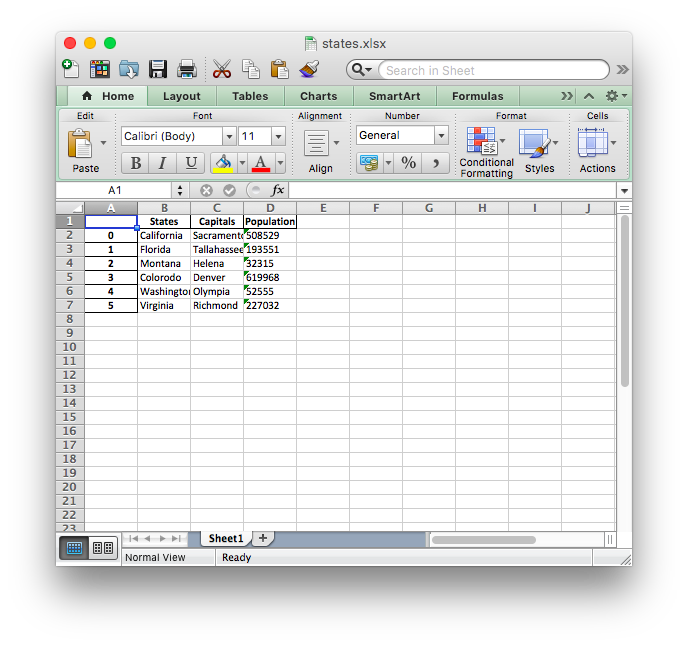Expand the General number format dropdown
This screenshot has width=688, height=646.
pos(440,135)
